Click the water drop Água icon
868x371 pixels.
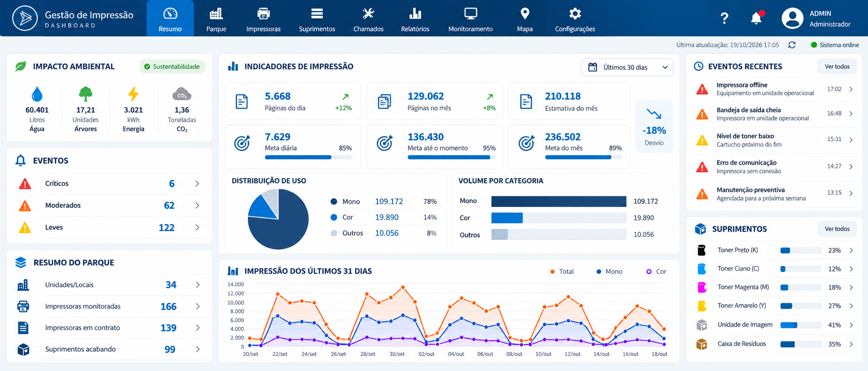tap(37, 94)
